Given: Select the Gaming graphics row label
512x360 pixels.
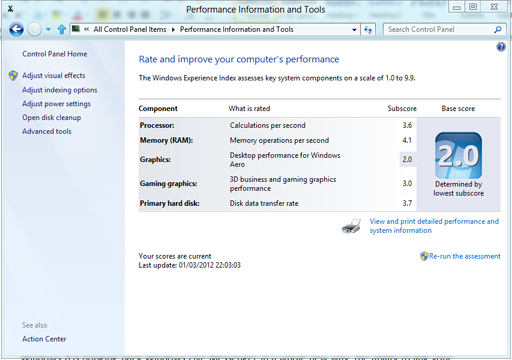Looking at the screenshot, I should (x=168, y=184).
